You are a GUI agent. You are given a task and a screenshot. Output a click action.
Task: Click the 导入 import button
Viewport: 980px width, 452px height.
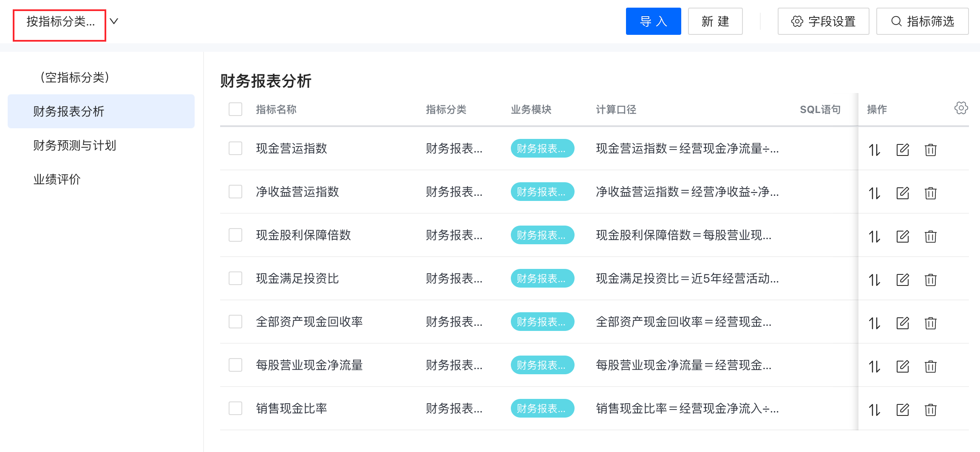click(653, 21)
